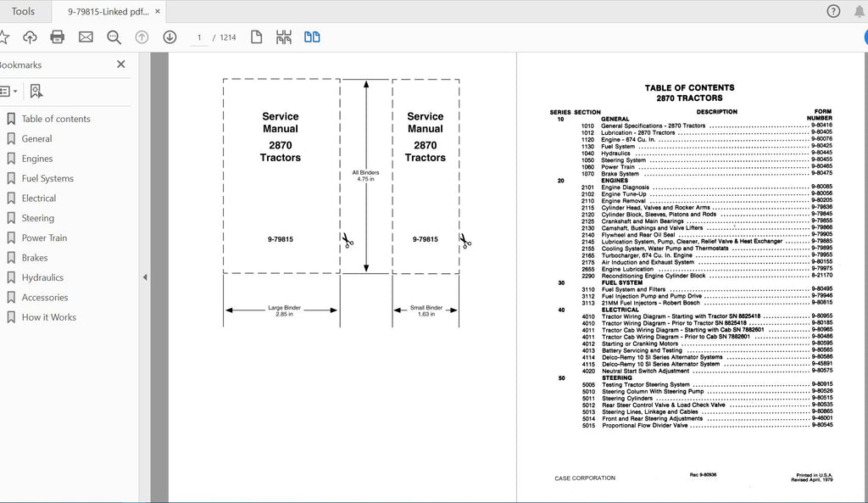Viewport: 868px width, 503px height.
Task: Click bookmark icon beside Table of contents
Action: [10, 119]
